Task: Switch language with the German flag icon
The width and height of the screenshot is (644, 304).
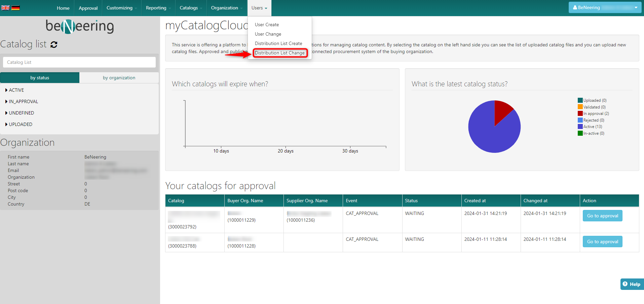Action: coord(15,8)
